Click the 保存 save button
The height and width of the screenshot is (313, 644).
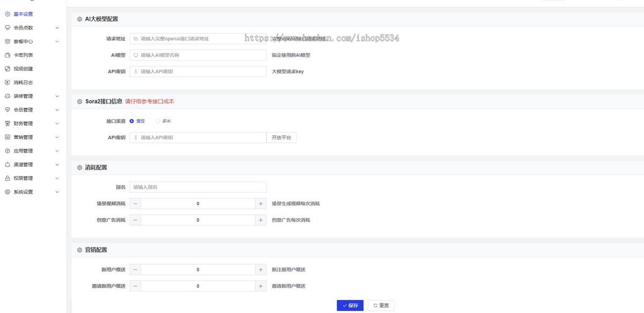point(350,305)
